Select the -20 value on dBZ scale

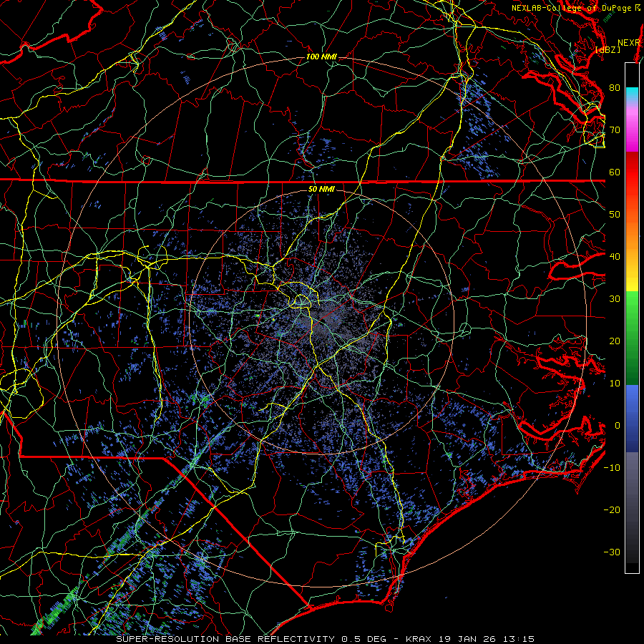[612, 509]
